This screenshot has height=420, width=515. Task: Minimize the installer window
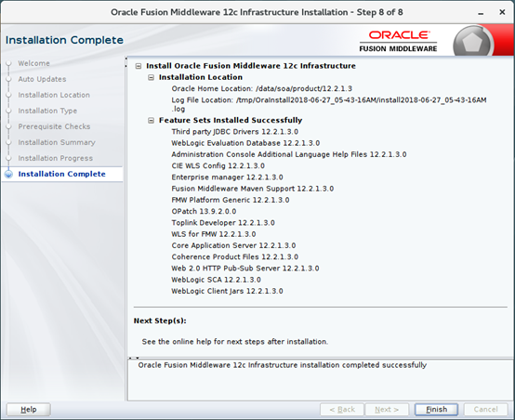point(481,13)
